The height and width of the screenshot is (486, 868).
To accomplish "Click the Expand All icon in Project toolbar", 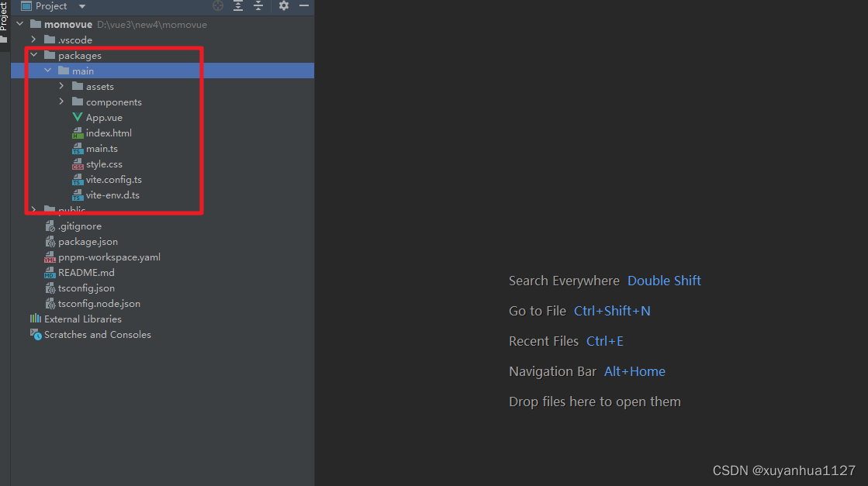I will tap(237, 5).
